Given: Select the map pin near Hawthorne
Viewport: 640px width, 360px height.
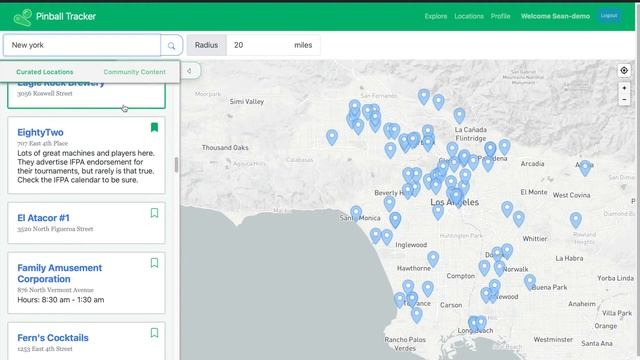Looking at the screenshot, I should tap(433, 259).
